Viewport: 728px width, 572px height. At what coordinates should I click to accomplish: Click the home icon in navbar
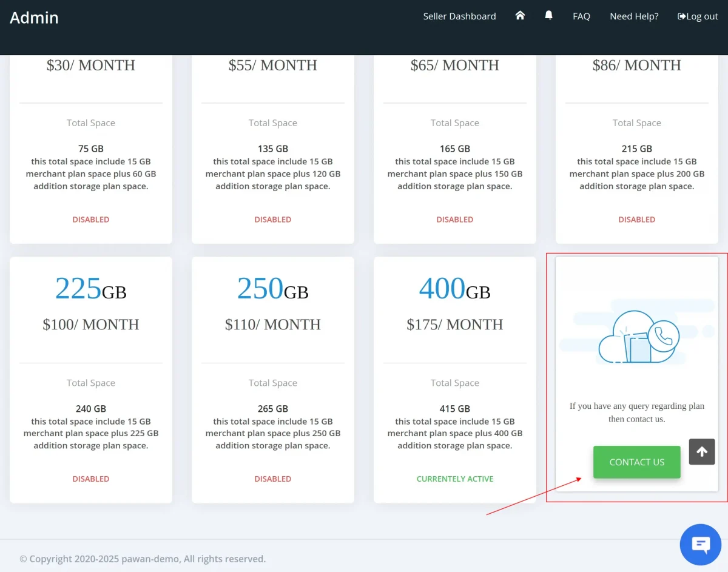tap(520, 16)
